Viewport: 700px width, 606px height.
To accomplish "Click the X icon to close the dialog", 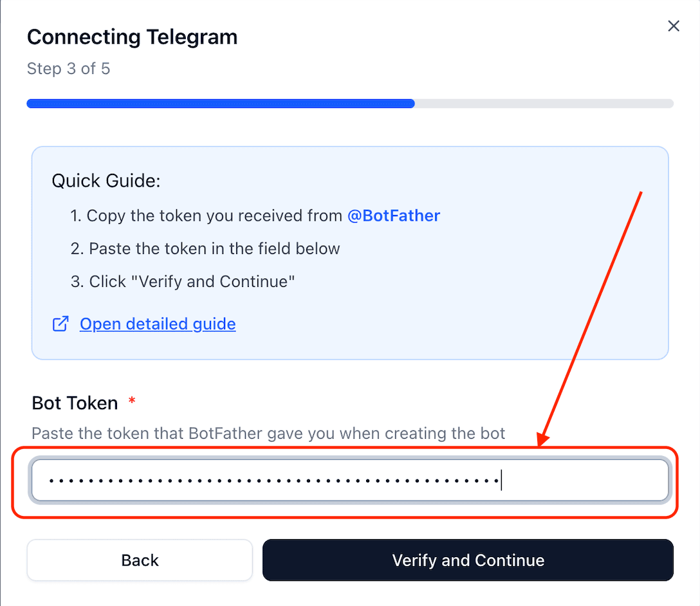I will [673, 26].
